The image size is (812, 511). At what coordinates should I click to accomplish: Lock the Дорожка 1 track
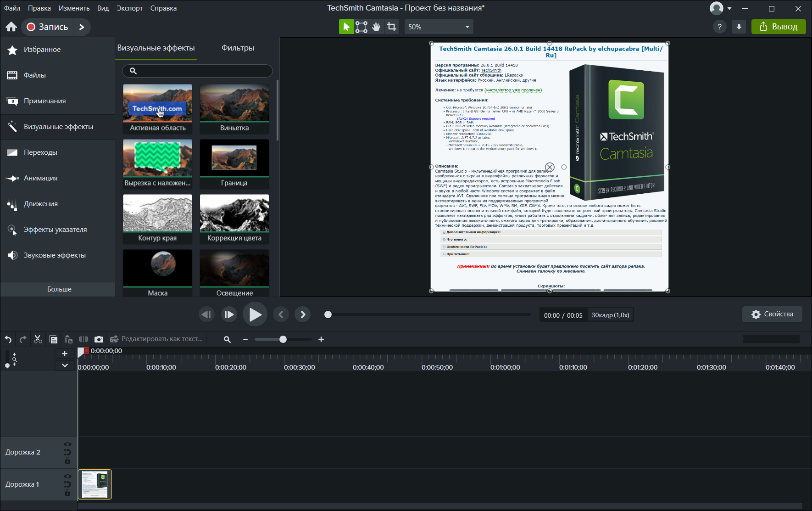(x=67, y=493)
